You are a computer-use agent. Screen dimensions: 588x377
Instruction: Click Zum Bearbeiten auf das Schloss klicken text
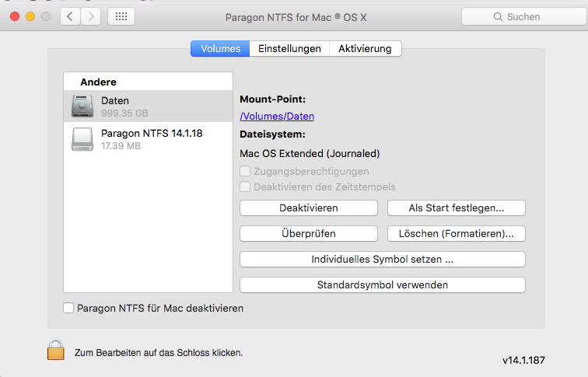(x=159, y=353)
